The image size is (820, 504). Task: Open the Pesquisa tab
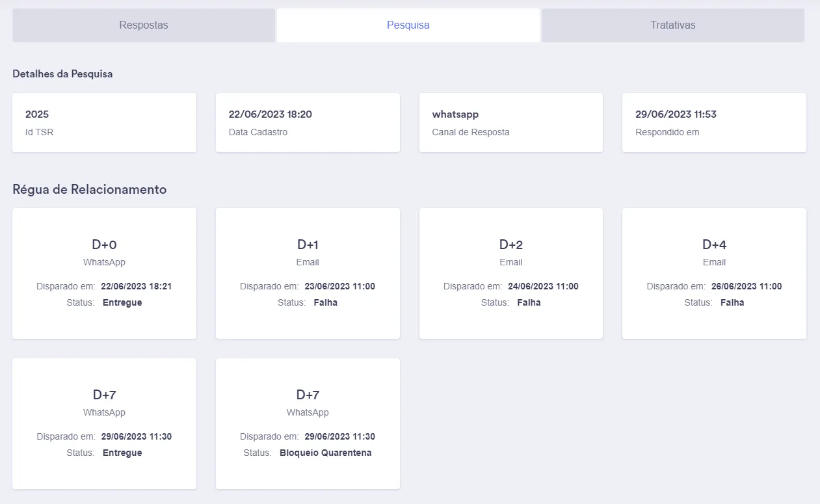coord(408,25)
